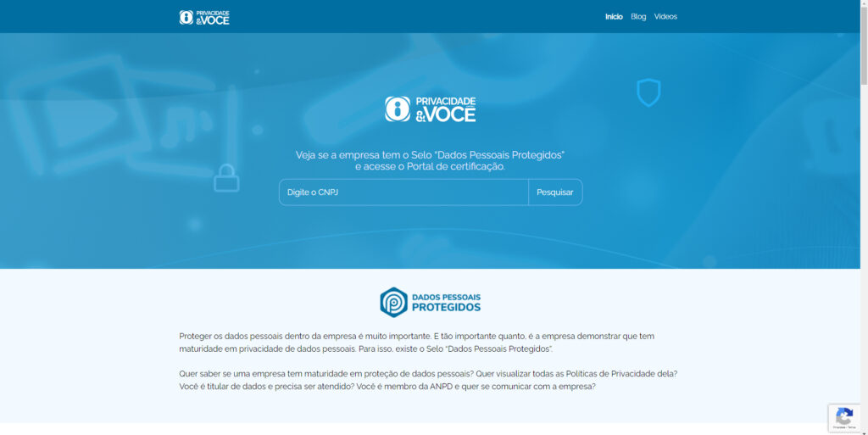
Task: Click the reCAPTCHA badge
Action: (844, 418)
